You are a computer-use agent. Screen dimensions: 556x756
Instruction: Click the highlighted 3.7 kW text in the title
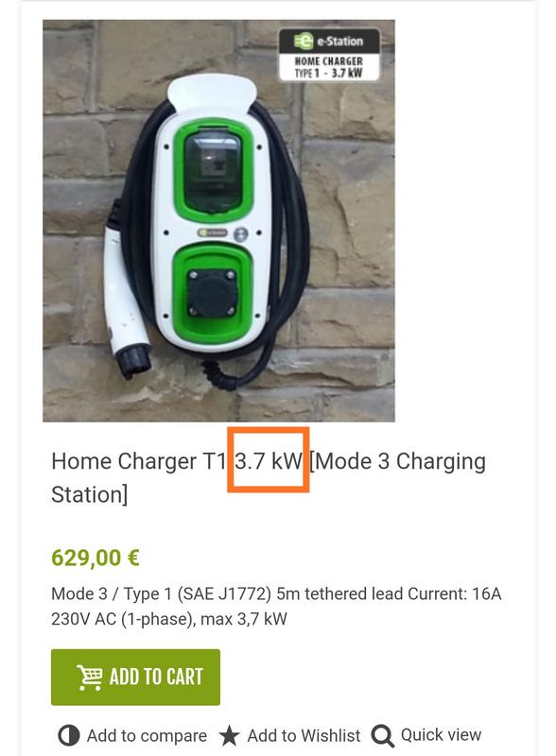click(x=269, y=461)
